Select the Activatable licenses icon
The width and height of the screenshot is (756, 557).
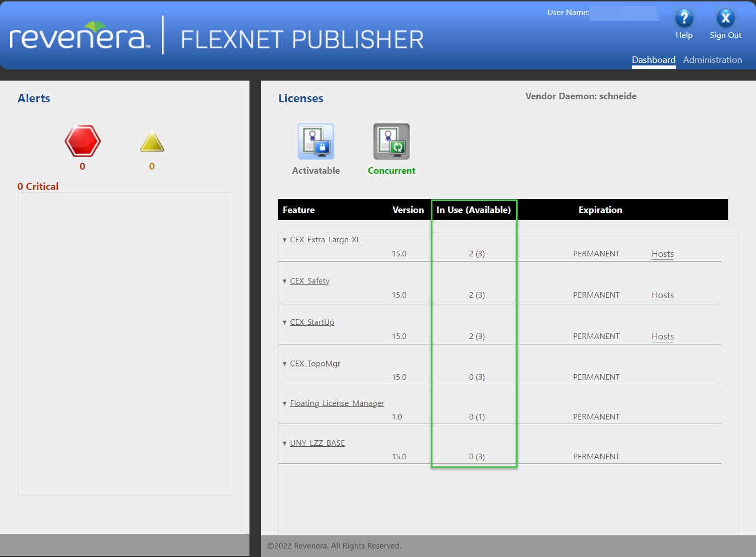coord(316,142)
